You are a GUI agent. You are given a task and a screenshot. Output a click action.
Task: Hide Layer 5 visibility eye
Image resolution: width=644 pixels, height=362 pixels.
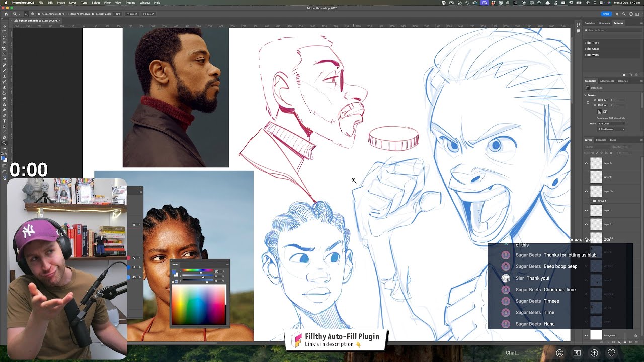pyautogui.click(x=586, y=163)
